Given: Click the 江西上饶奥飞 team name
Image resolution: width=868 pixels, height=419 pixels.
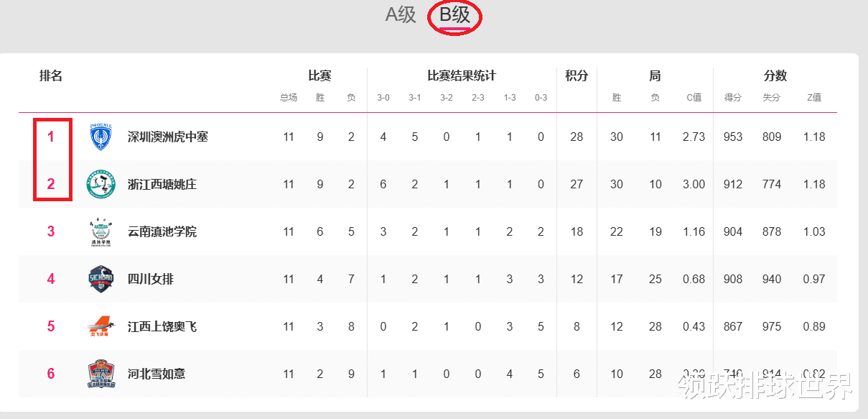Looking at the screenshot, I should [162, 326].
